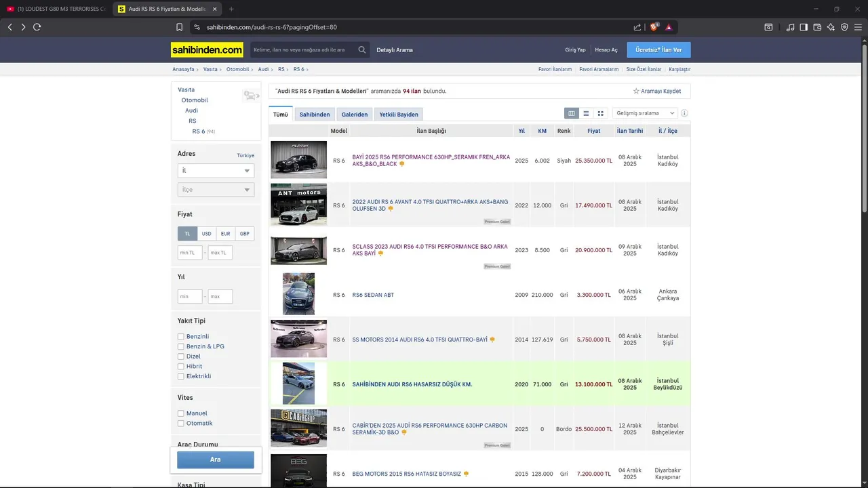Open the RS6 SEDAN ABT listing thumbnail

298,294
